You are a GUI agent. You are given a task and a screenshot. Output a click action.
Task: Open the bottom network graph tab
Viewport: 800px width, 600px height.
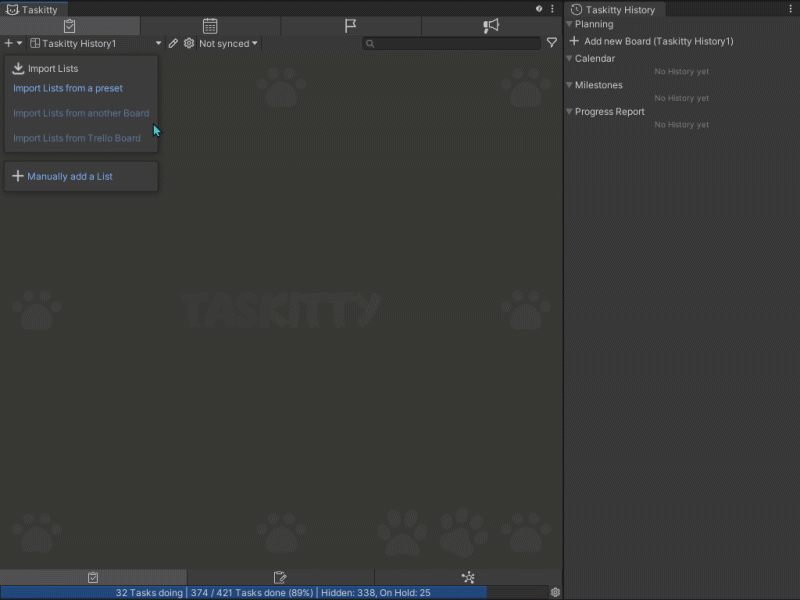point(468,578)
